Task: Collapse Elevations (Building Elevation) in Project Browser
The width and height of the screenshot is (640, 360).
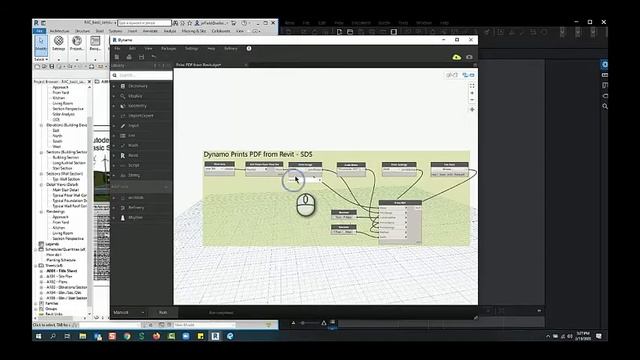Action: click(x=41, y=125)
